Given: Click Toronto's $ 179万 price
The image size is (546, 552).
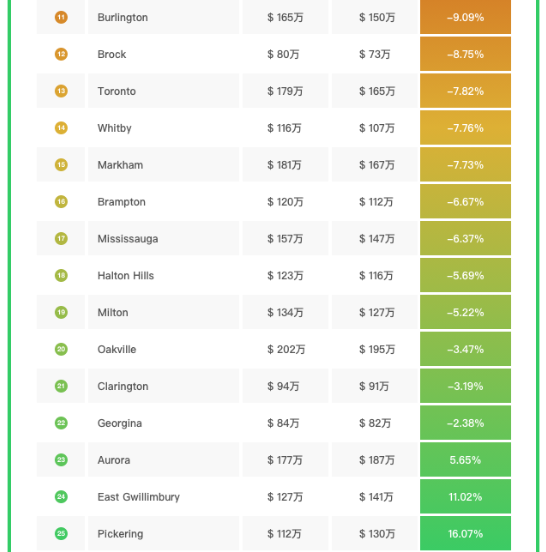Looking at the screenshot, I should pos(285,91).
